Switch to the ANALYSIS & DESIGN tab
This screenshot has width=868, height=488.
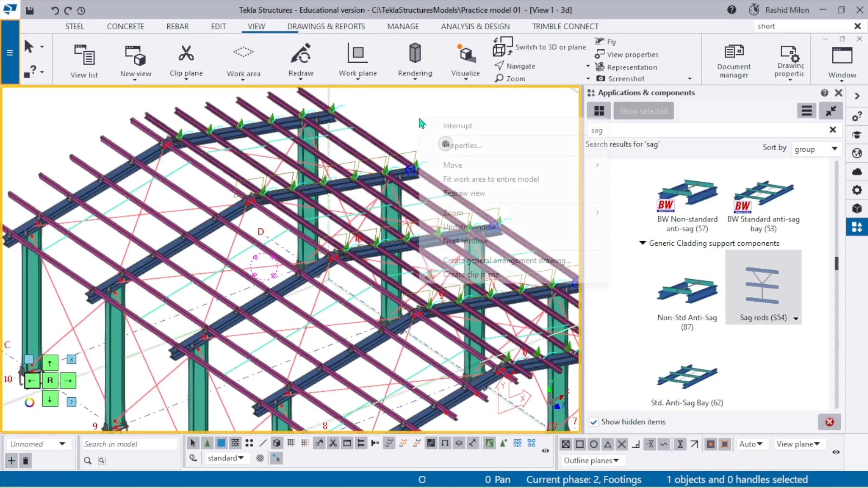click(475, 26)
